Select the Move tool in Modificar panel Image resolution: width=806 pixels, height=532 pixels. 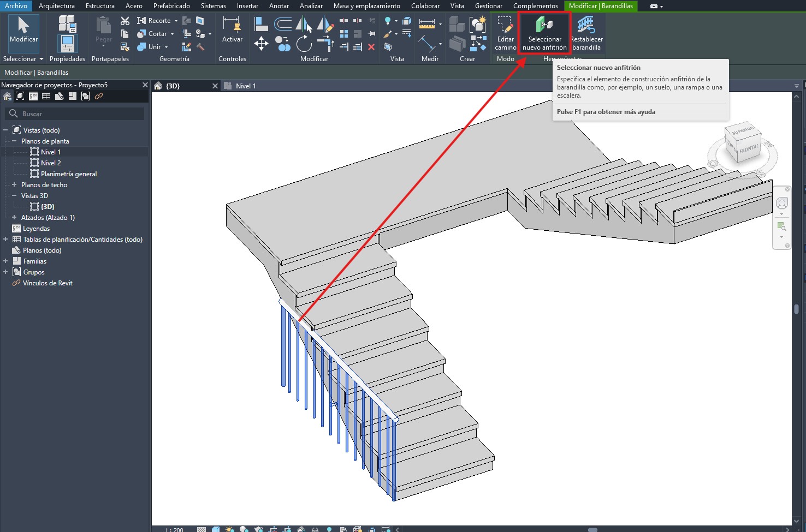coord(261,44)
